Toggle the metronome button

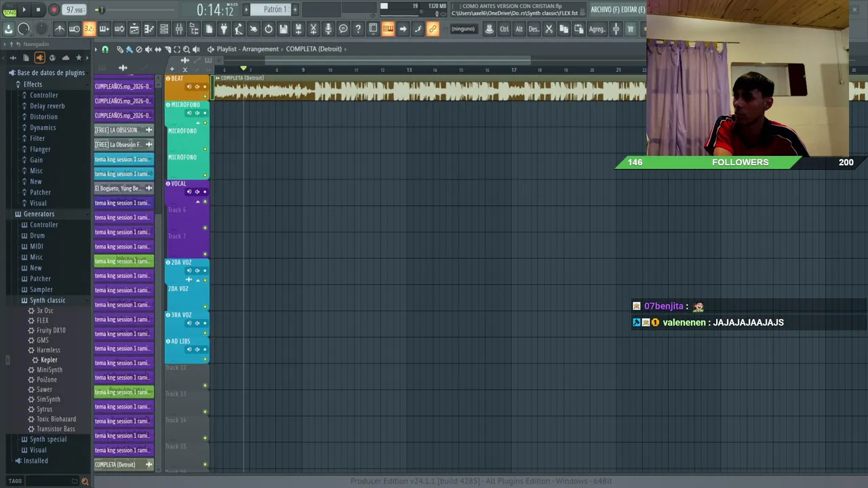(x=61, y=29)
